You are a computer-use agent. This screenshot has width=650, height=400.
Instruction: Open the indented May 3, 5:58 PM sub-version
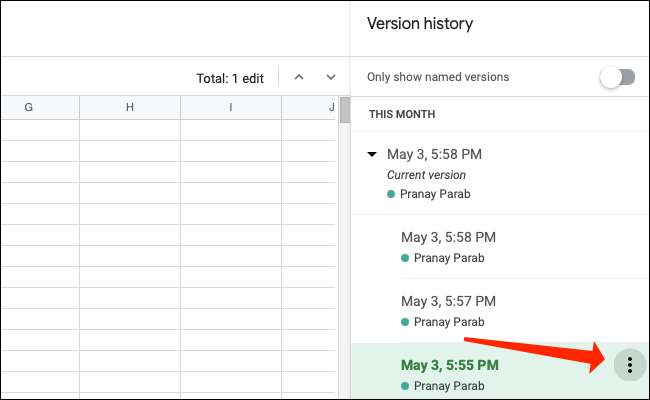pyautogui.click(x=448, y=237)
